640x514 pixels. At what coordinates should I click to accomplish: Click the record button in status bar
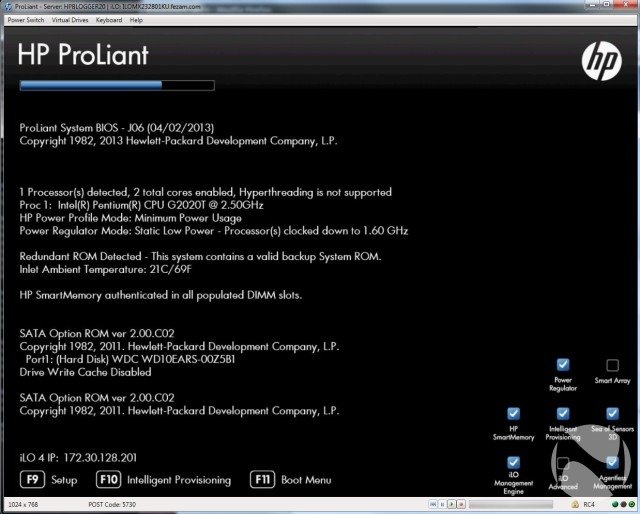click(x=461, y=505)
